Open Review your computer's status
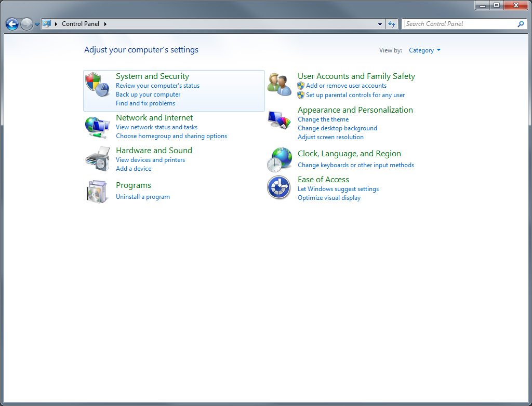 (x=157, y=86)
